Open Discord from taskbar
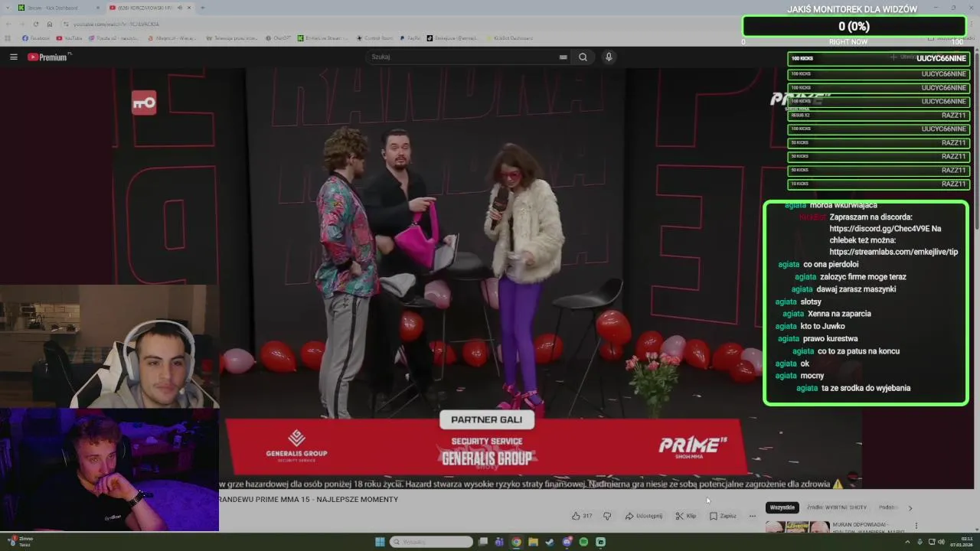This screenshot has width=980, height=551. (x=567, y=542)
